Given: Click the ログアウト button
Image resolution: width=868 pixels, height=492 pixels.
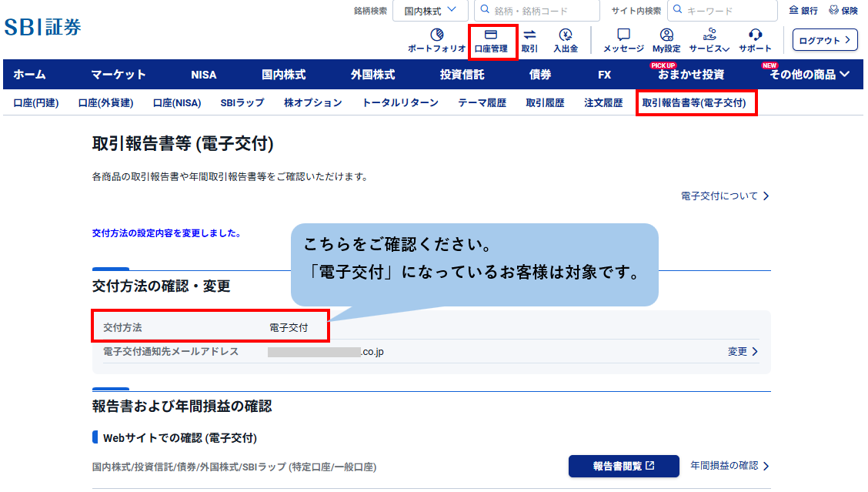Looking at the screenshot, I should coord(825,40).
